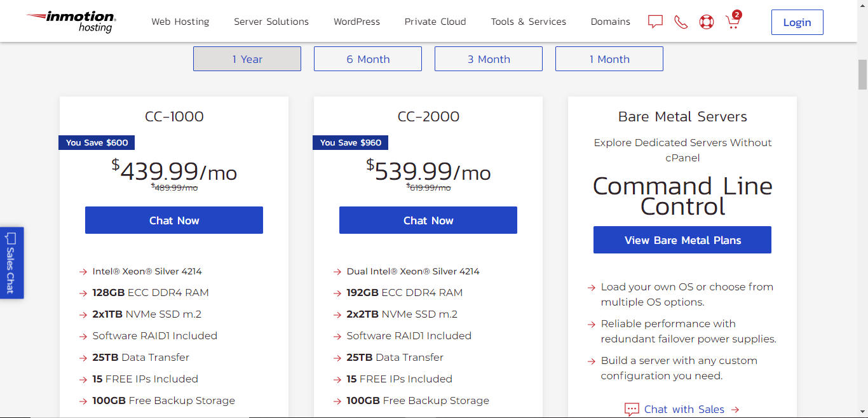Open the Chat with Sales link
The image size is (868, 418).
(682, 410)
